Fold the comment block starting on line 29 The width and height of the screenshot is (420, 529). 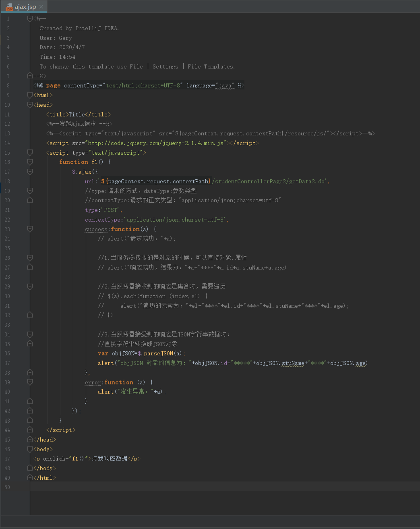pyautogui.click(x=30, y=286)
